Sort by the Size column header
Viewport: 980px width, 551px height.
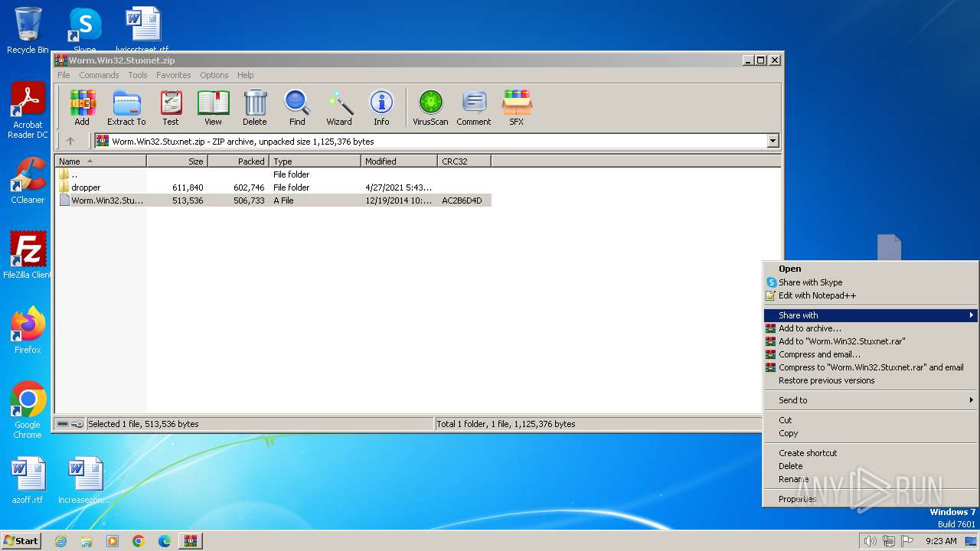pos(177,161)
